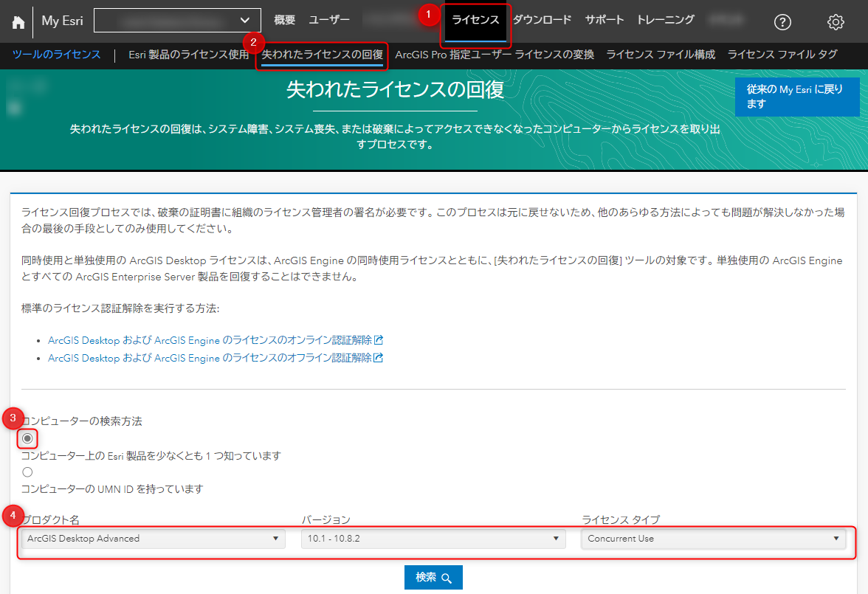
Task: Go to the My Esri home icon
Action: [18, 22]
